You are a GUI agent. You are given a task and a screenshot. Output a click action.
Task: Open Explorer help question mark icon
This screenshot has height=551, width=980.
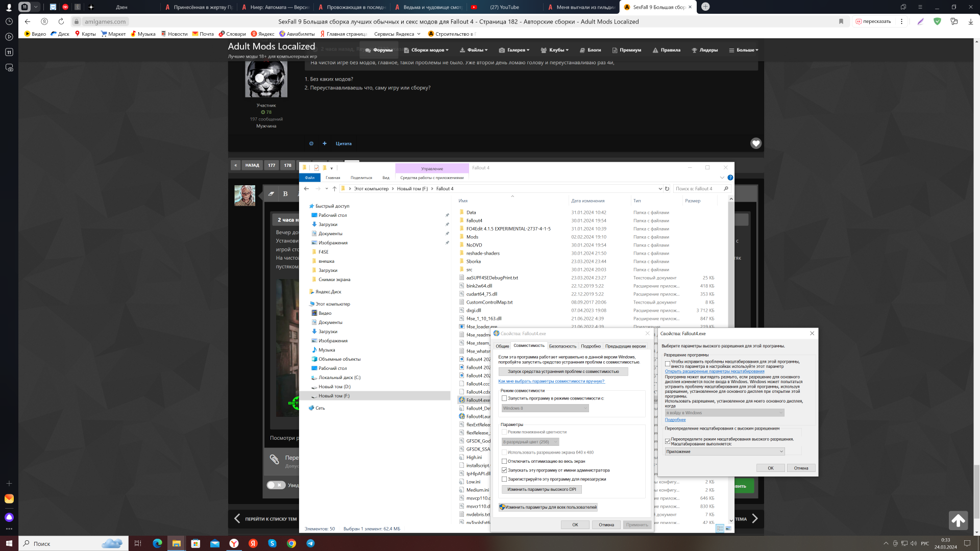(730, 178)
